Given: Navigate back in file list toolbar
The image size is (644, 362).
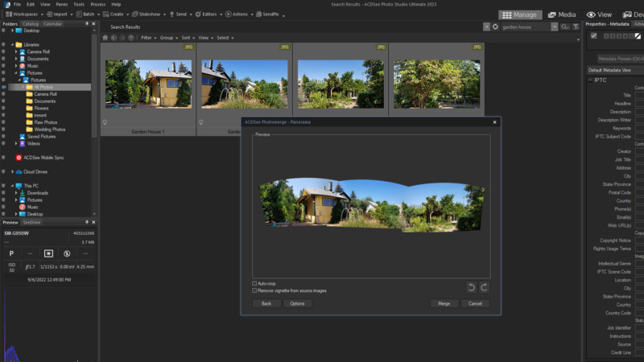Looking at the screenshot, I should point(114,38).
